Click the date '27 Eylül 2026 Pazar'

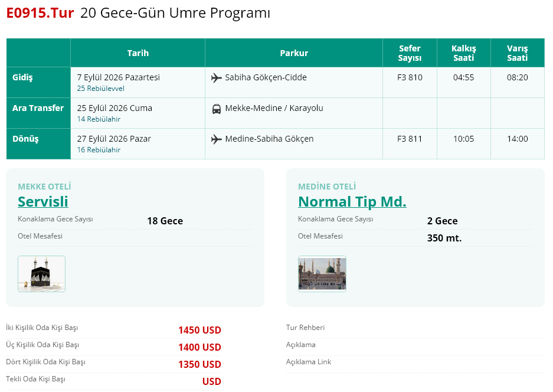point(114,139)
